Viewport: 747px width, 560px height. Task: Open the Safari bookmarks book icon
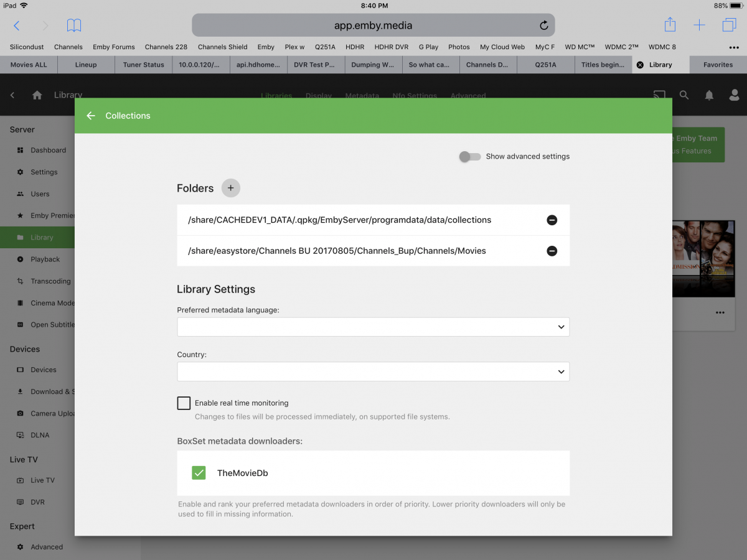pos(74,26)
